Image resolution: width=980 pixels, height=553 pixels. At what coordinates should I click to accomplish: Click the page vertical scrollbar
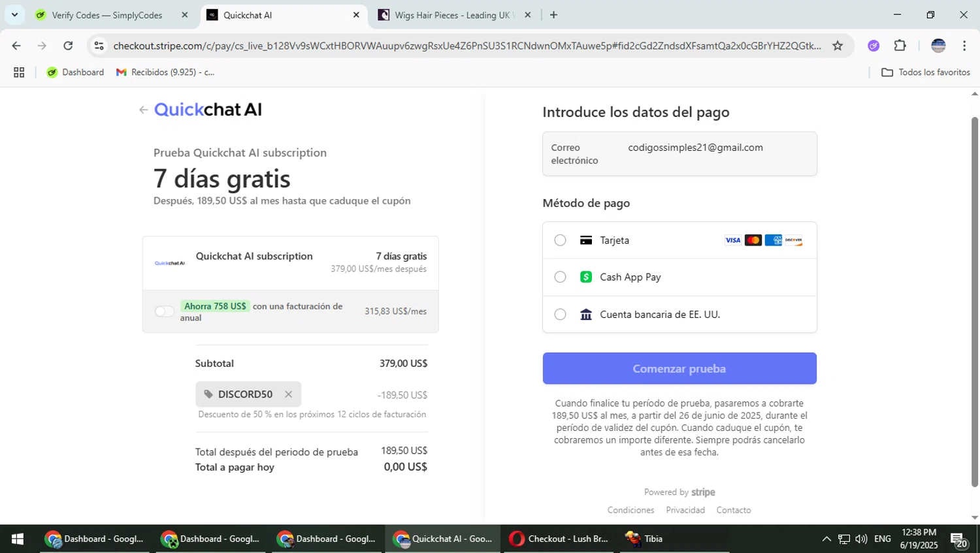975,302
